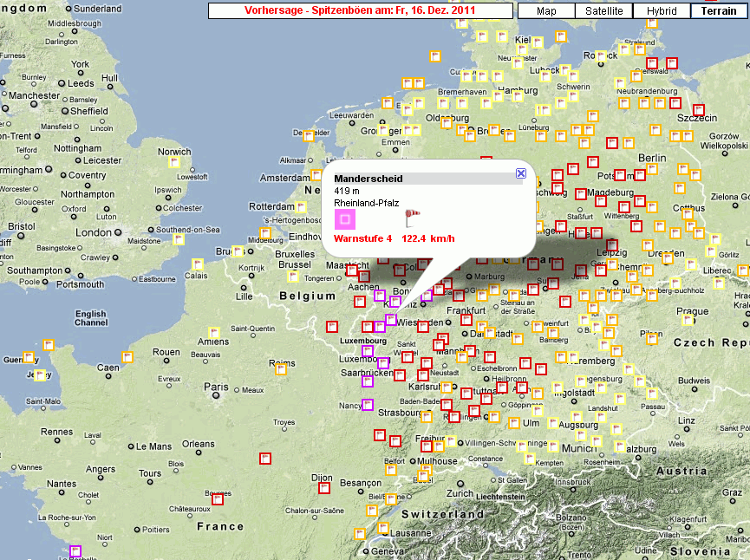Click the orange marker on Guernsey
Screen dimensions: 750x560
coord(29,357)
